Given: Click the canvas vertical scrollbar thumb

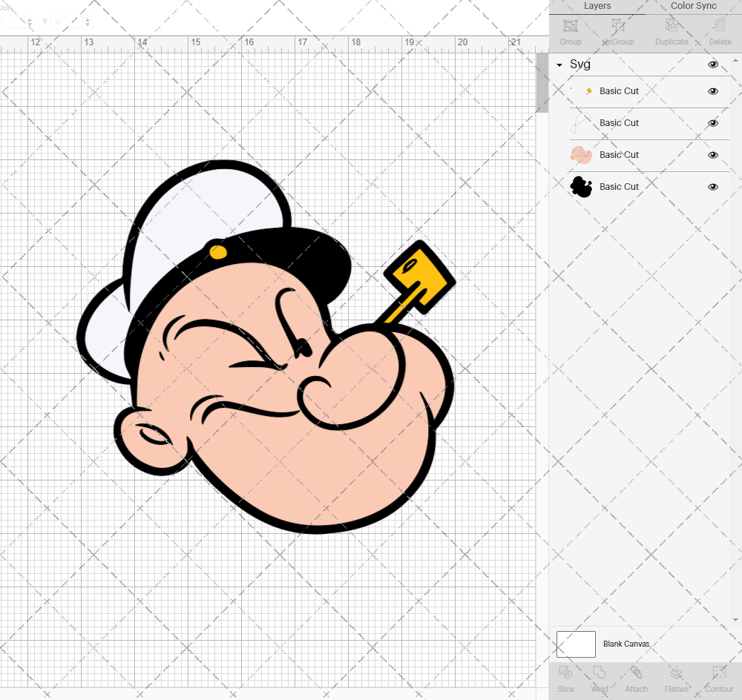Looking at the screenshot, I should click(542, 83).
